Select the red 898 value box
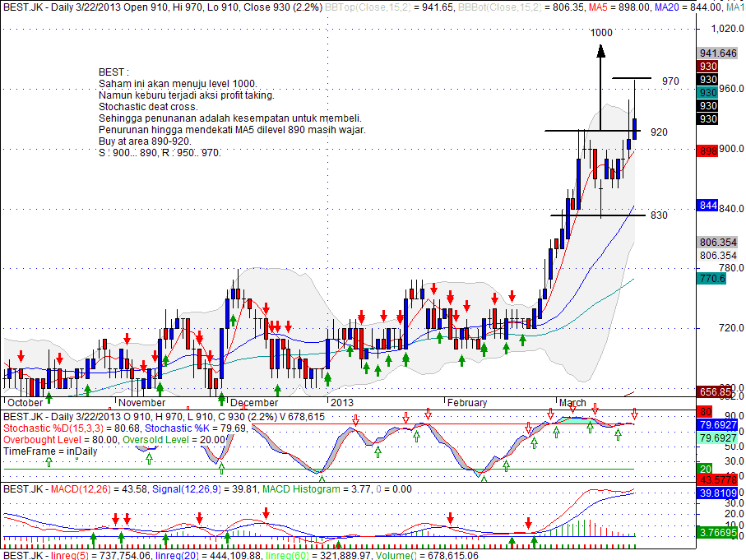Image resolution: width=746 pixels, height=560 pixels. pyautogui.click(x=708, y=151)
